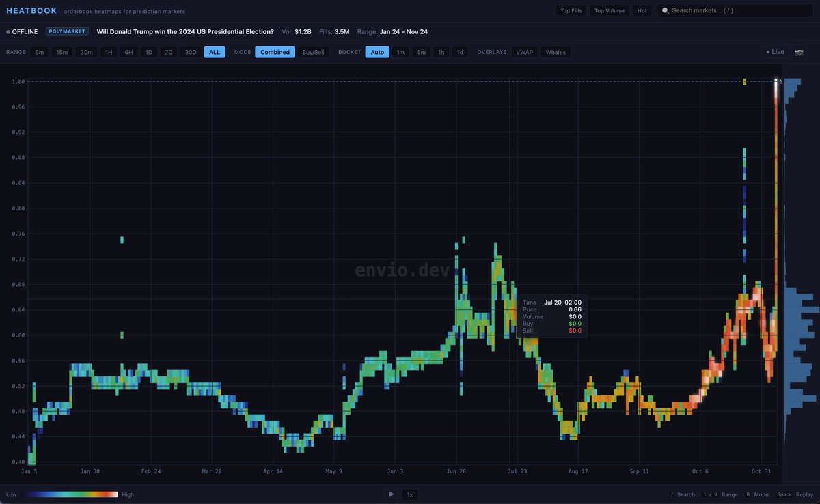Set bucket size to 5m
The image size is (820, 504).
(422, 52)
